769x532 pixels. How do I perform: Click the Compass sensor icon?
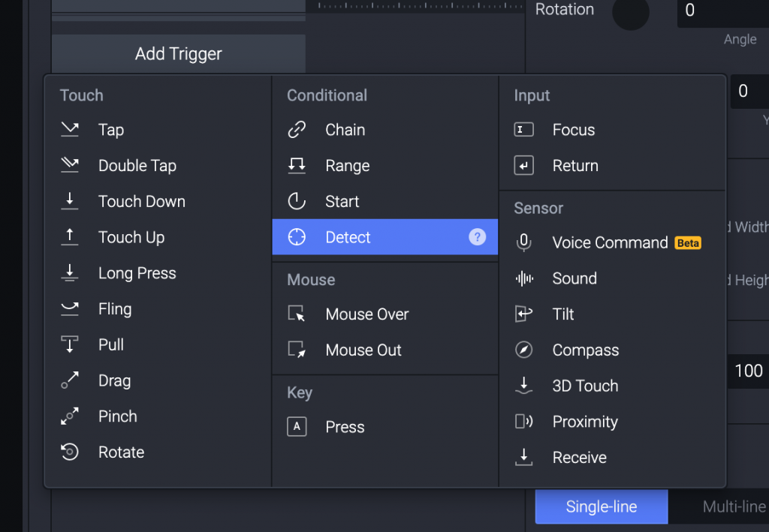coord(523,350)
